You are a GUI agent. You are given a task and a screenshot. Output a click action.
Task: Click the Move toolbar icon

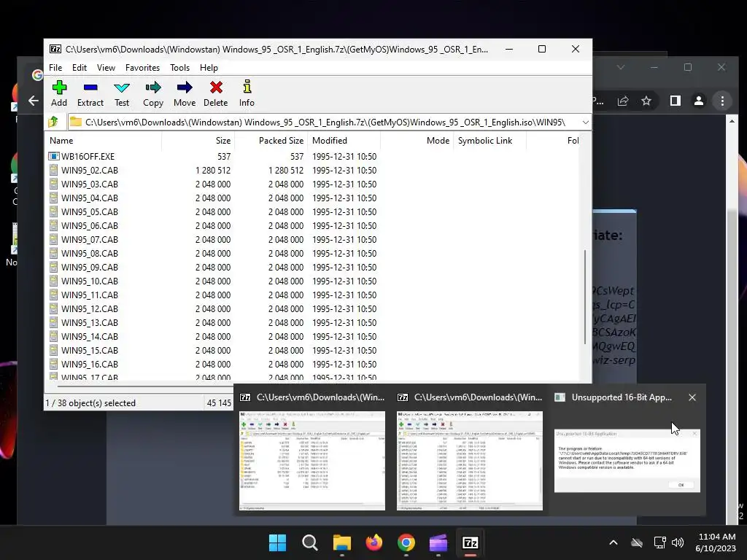coord(185,87)
